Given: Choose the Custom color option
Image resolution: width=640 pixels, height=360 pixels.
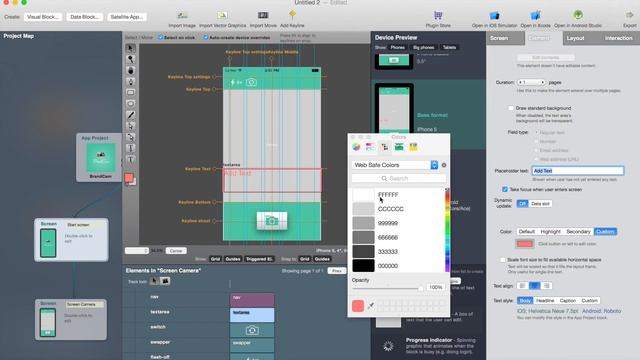Looking at the screenshot, I should pyautogui.click(x=605, y=231).
